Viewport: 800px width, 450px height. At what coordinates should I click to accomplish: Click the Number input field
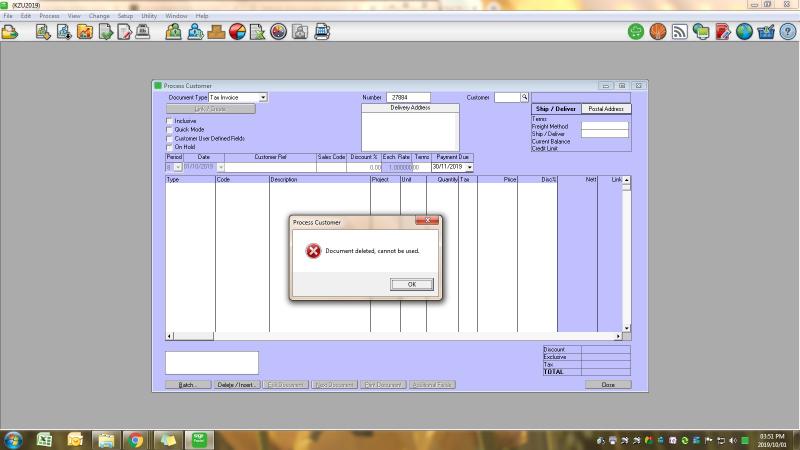[408, 97]
